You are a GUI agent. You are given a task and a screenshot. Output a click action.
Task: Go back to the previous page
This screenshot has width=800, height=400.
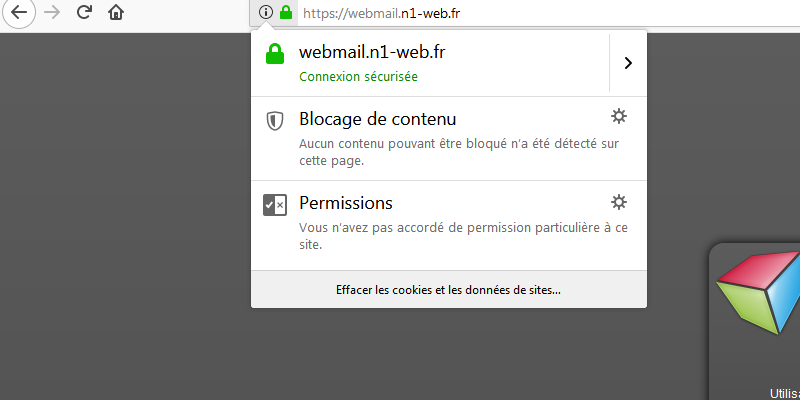click(19, 13)
